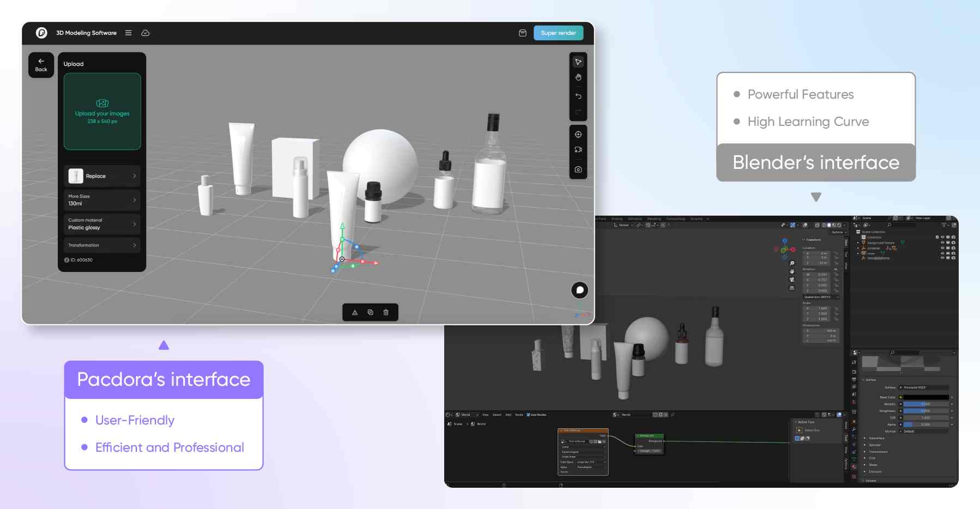Switch to the Scripting workspace tab

(697, 219)
